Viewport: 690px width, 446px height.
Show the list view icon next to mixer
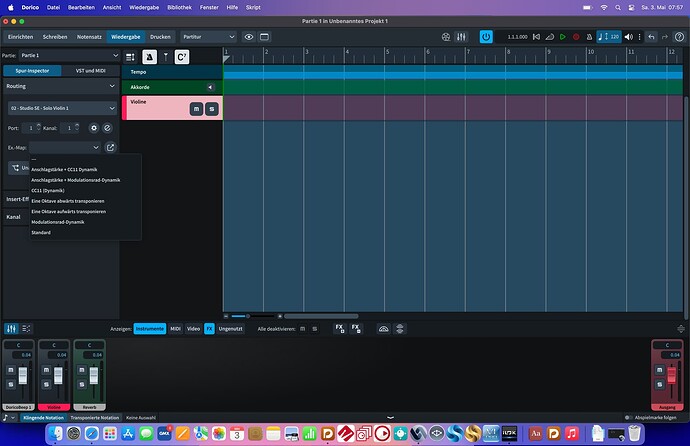pyautogui.click(x=26, y=329)
